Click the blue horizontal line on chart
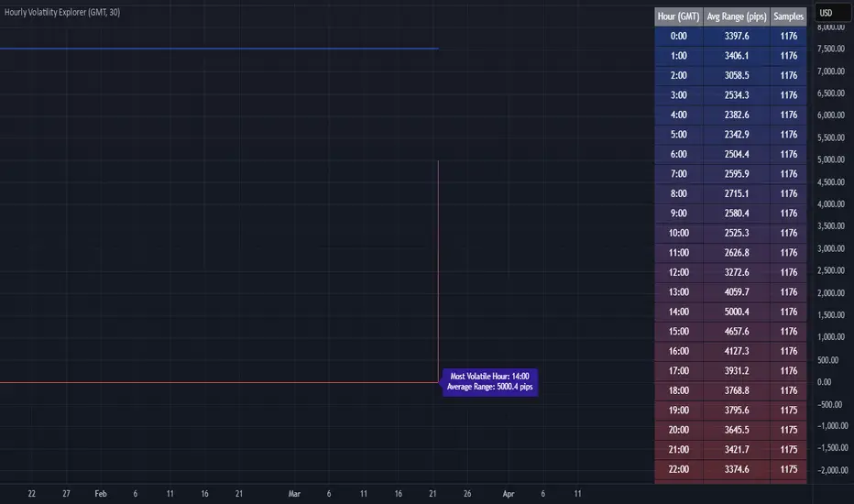The height and width of the screenshot is (504, 854). [x=219, y=49]
